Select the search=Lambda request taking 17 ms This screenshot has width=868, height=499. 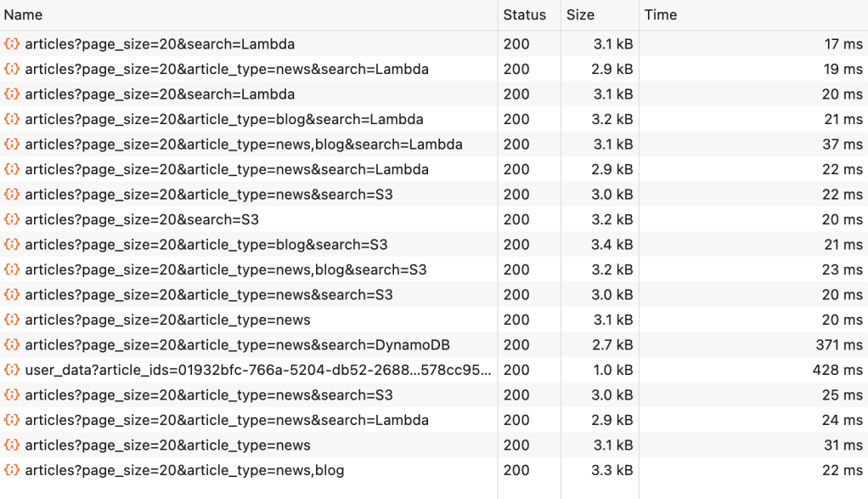click(160, 44)
